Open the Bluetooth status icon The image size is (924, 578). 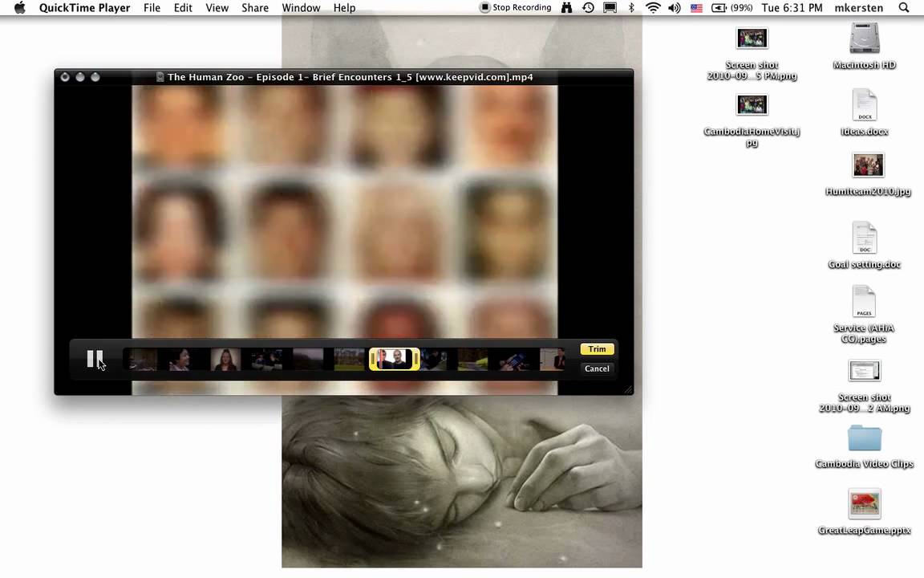click(631, 8)
